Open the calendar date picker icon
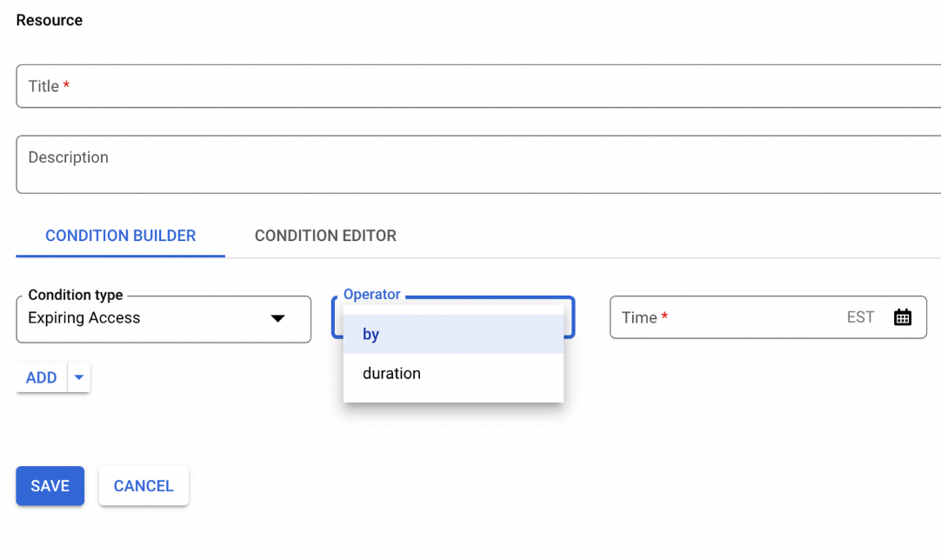Screen dimensions: 941x560 (903, 317)
